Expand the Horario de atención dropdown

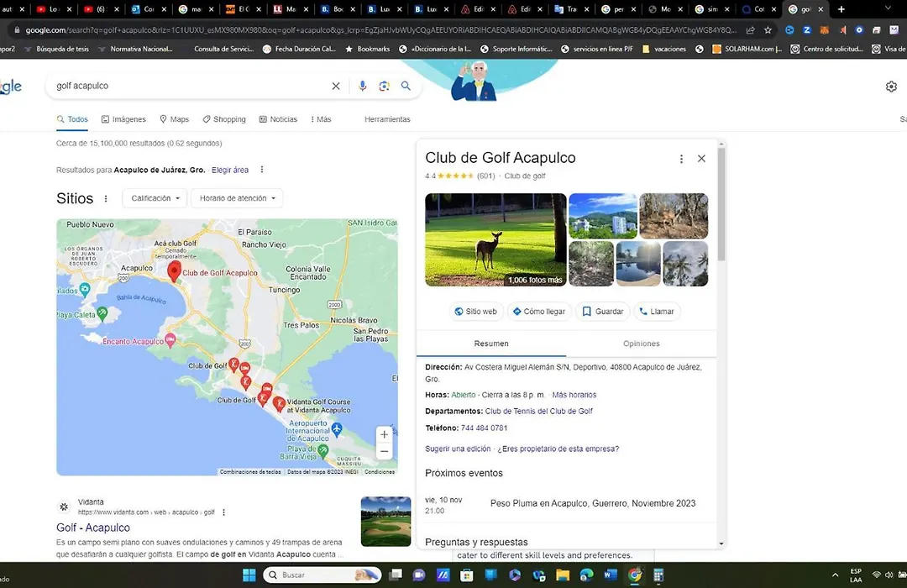pyautogui.click(x=237, y=198)
